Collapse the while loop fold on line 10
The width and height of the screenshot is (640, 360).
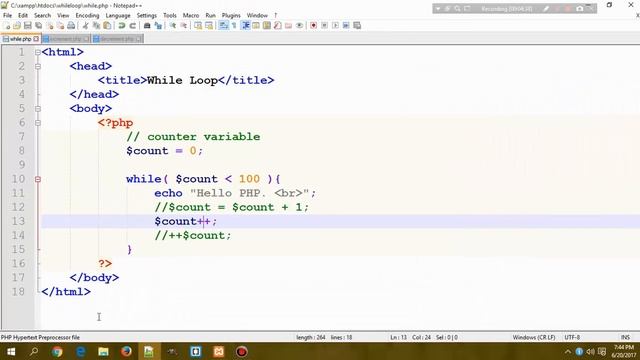pos(38,179)
